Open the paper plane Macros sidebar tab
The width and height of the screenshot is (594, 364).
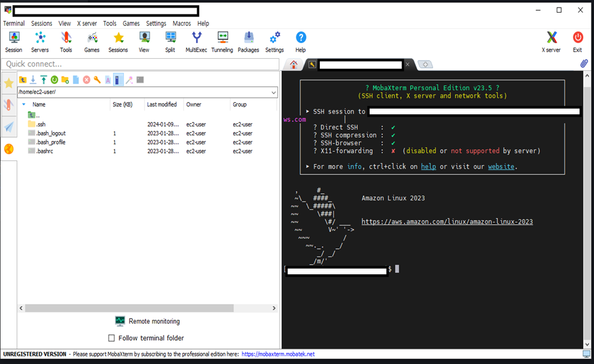(9, 127)
